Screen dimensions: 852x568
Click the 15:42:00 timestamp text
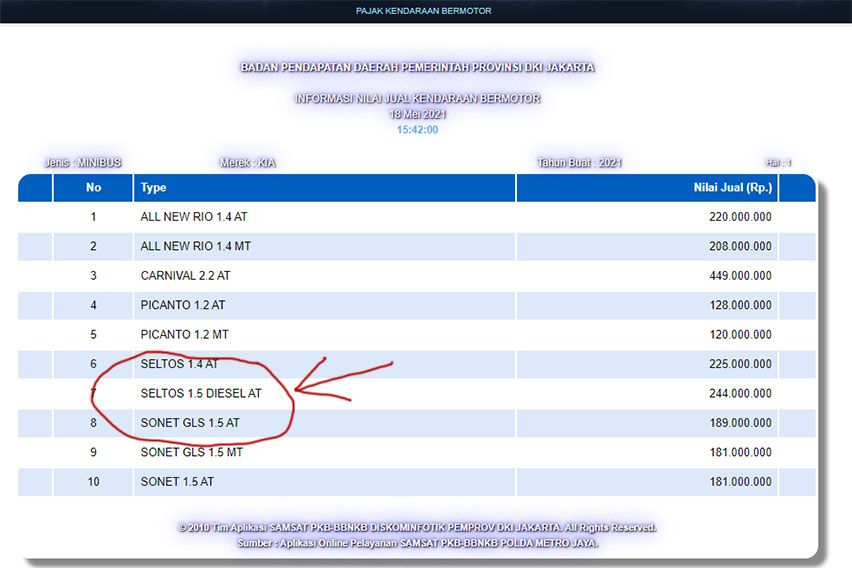(x=417, y=129)
